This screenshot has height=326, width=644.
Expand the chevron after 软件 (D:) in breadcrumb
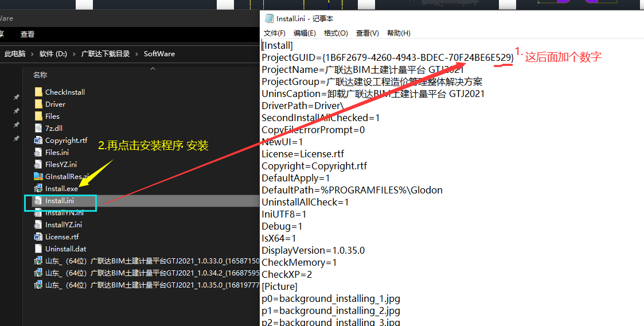coord(75,53)
